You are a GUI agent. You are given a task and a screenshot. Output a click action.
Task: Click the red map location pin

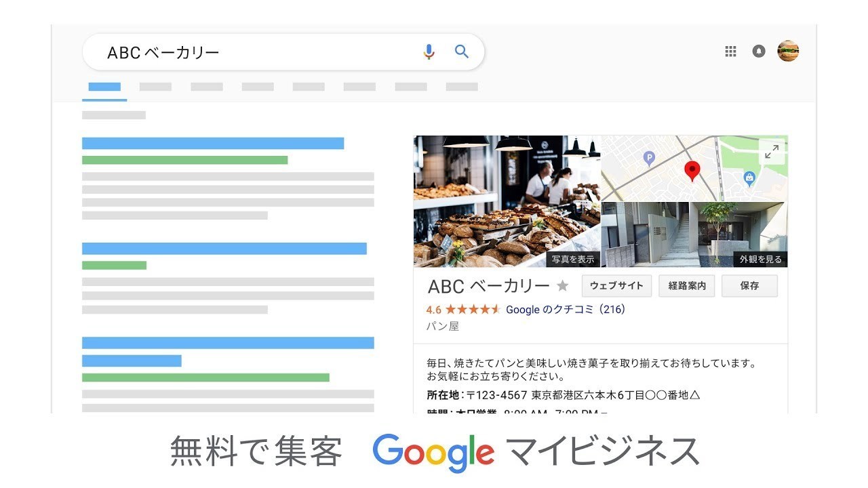pos(692,170)
